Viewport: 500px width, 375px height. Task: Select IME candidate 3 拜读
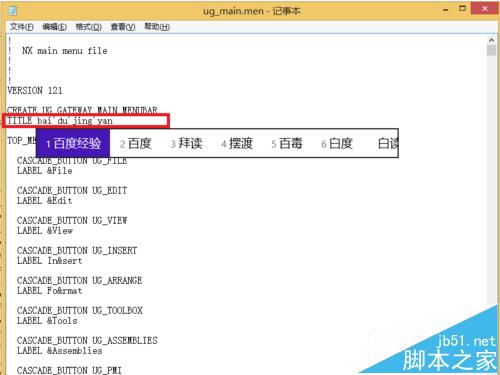[186, 144]
